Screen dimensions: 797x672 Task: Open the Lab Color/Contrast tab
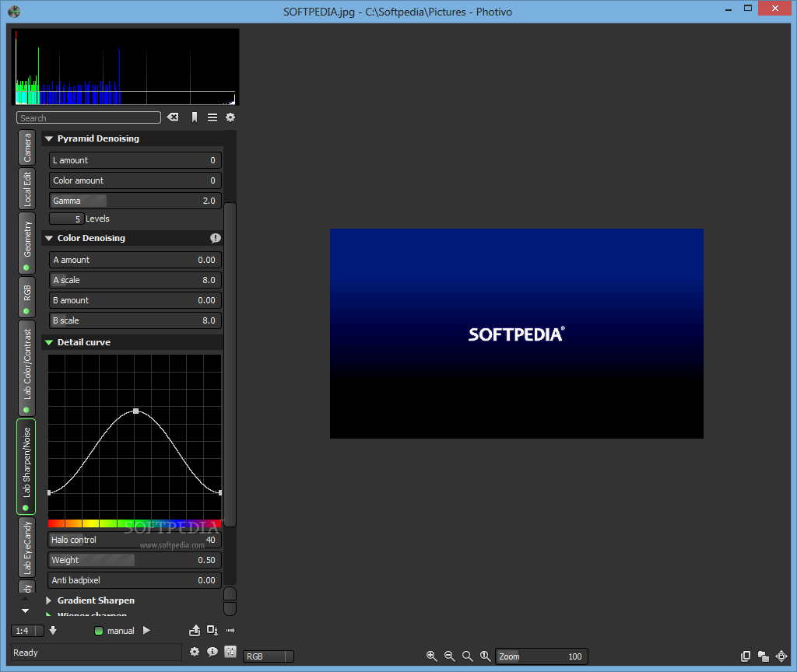(27, 368)
